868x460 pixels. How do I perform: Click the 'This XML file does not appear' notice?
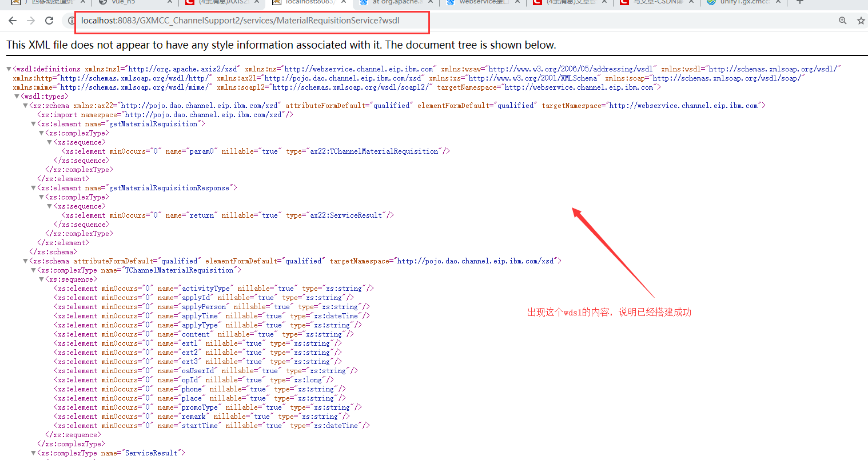tap(281, 45)
